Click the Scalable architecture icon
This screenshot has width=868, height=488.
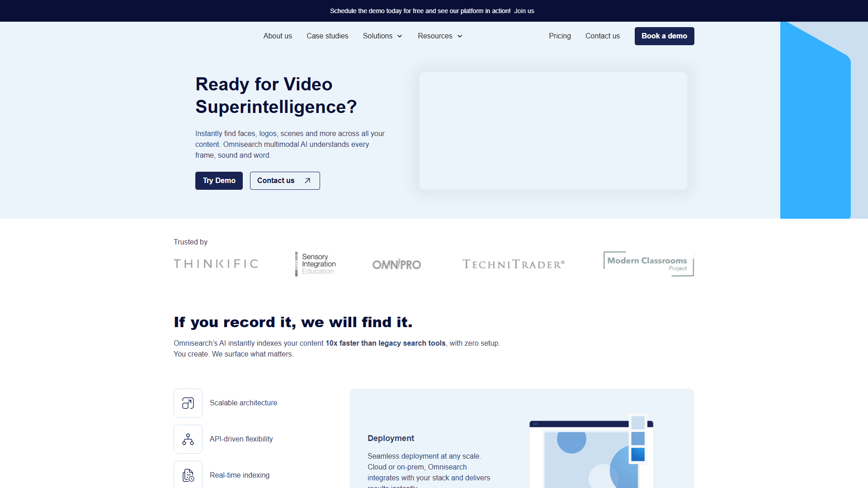(188, 403)
